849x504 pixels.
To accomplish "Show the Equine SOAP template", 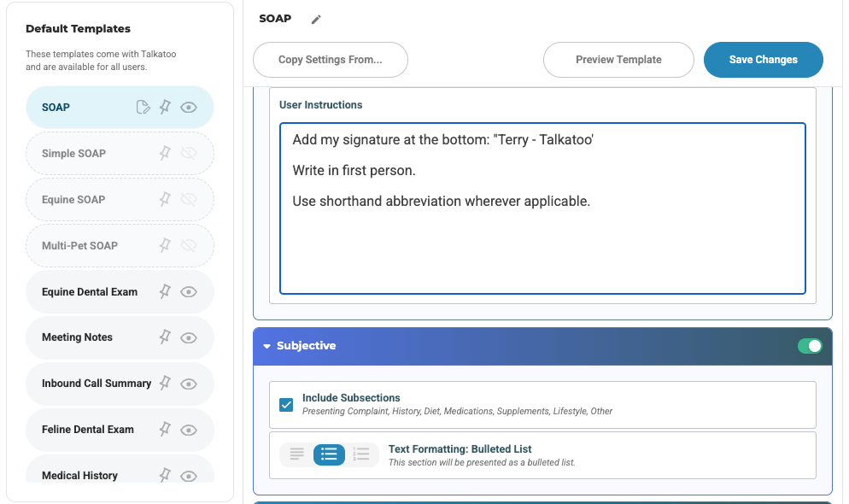I will coord(189,199).
